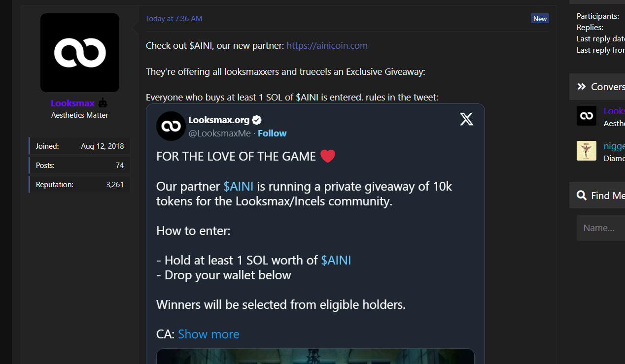The width and height of the screenshot is (625, 364).
Task: Click the red heart emoji in tweet
Action: pyautogui.click(x=328, y=157)
